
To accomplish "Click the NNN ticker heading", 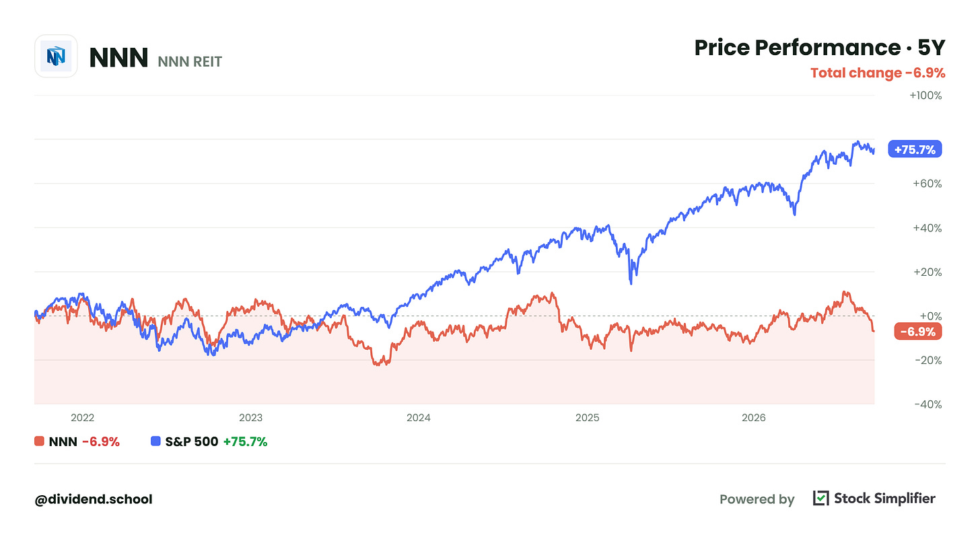I will click(x=118, y=58).
